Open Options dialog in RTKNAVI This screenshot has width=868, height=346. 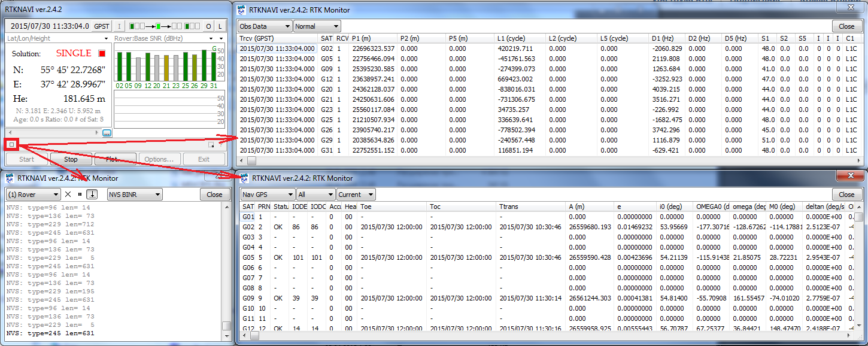[160, 159]
